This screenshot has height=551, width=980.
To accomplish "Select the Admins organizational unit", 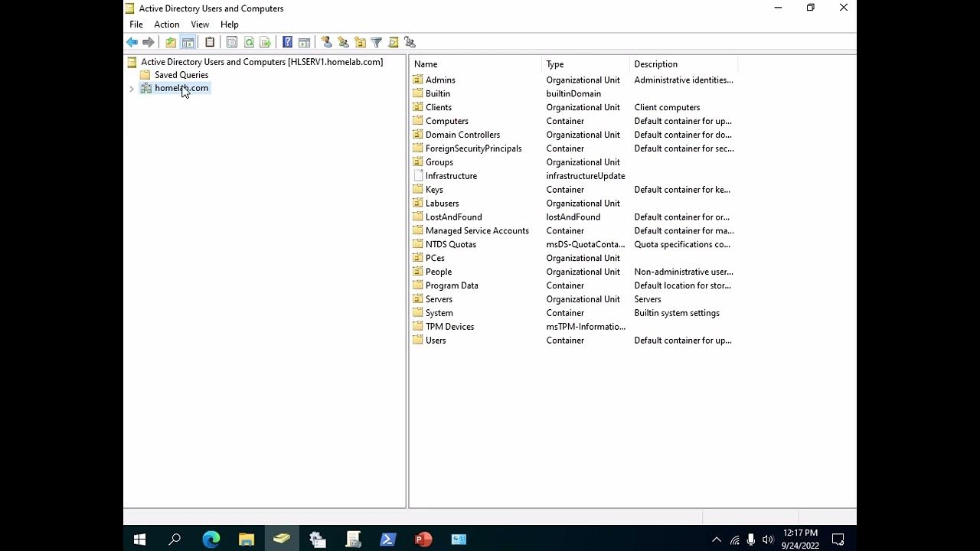I will [x=440, y=80].
